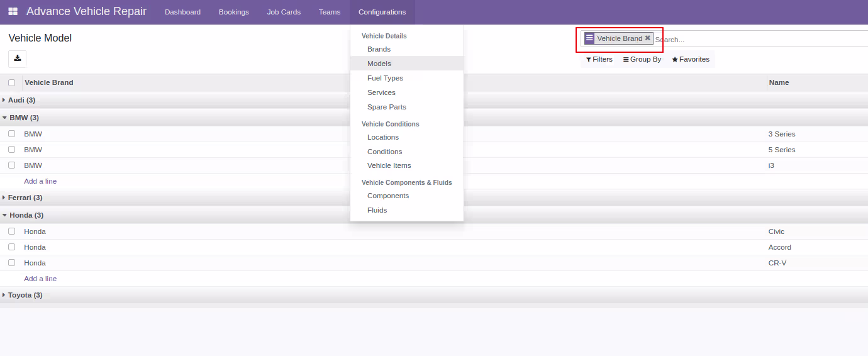Click the Advance Vehicle Repair title
The image size is (868, 356).
[x=87, y=11]
